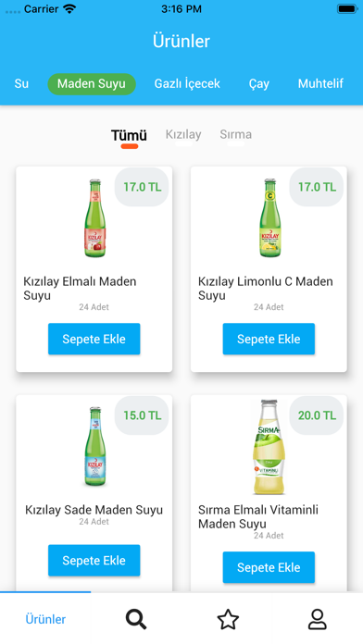Add Sırma Elmalı Vitaminli to cart
363x644 pixels.
(269, 567)
